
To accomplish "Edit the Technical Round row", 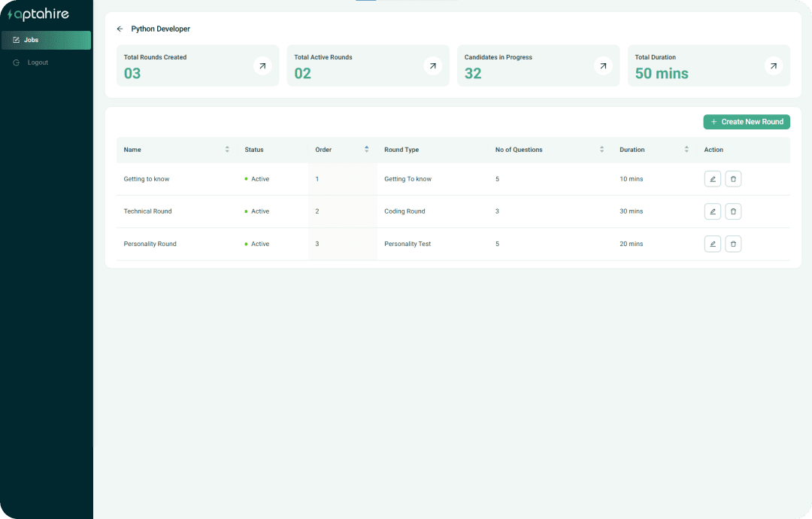I will [x=712, y=211].
